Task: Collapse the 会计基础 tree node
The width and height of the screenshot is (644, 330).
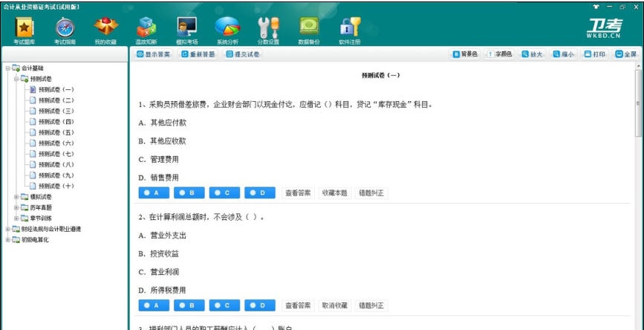Action: point(8,68)
